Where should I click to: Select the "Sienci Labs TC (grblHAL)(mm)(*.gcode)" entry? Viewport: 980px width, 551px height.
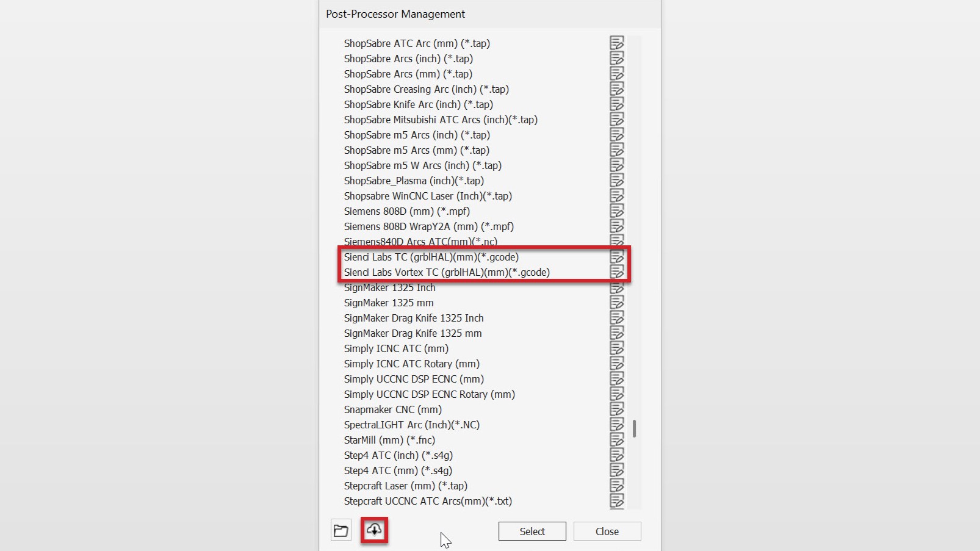tap(431, 257)
